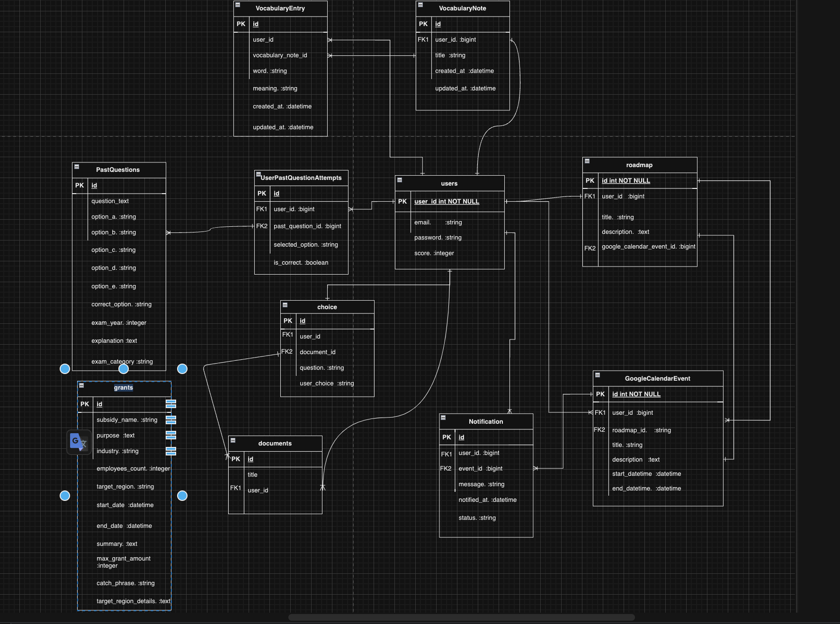Click connection handle on grants id row
This screenshot has width=840, height=624.
tap(171, 404)
